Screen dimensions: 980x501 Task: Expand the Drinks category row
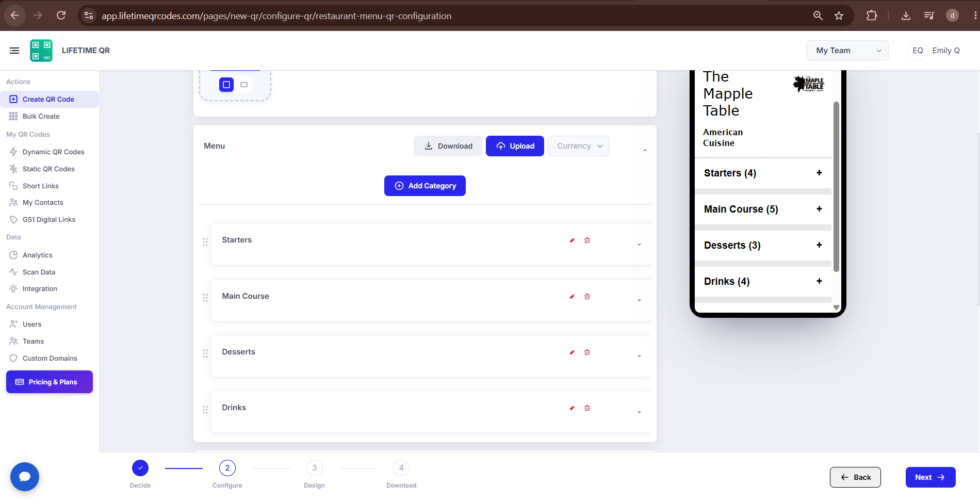click(639, 412)
